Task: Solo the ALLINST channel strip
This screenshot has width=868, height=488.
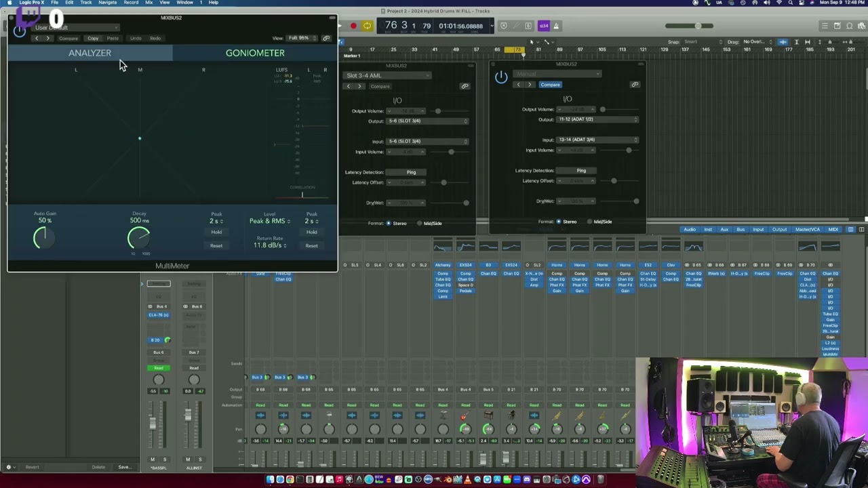Action: click(199, 460)
